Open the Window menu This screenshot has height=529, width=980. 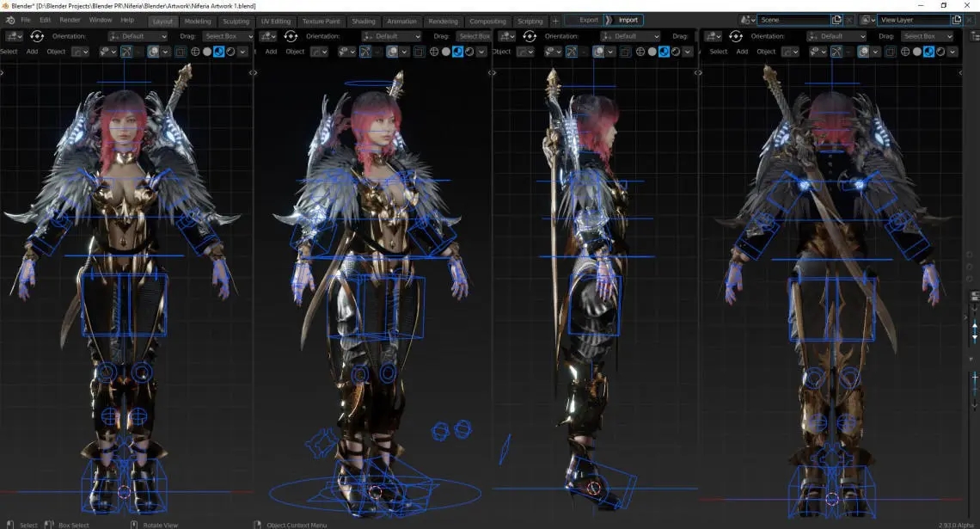coord(100,20)
